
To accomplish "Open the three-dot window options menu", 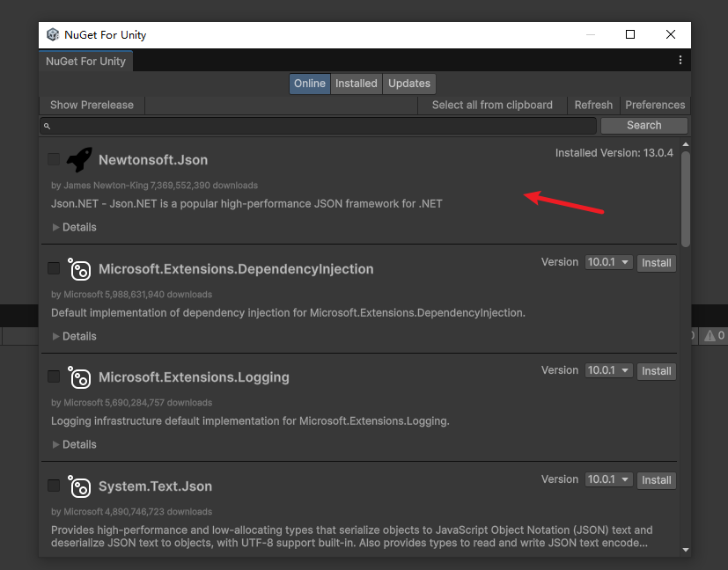I will click(x=680, y=61).
